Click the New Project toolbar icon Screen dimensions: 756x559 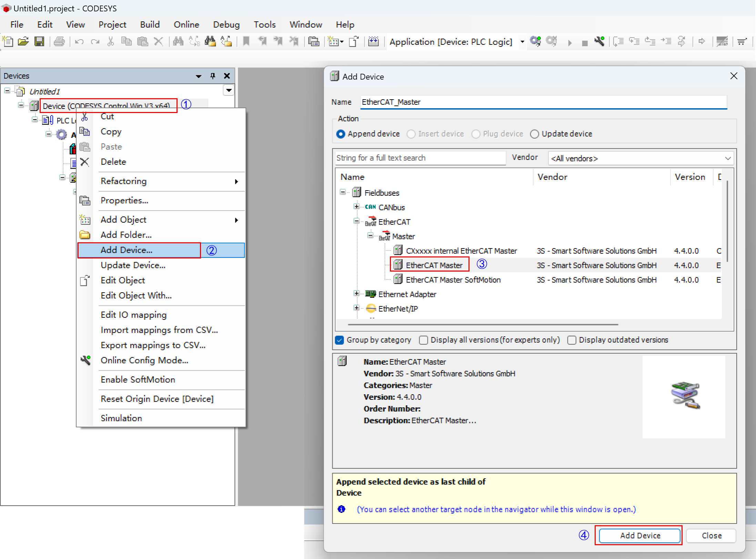pos(8,42)
